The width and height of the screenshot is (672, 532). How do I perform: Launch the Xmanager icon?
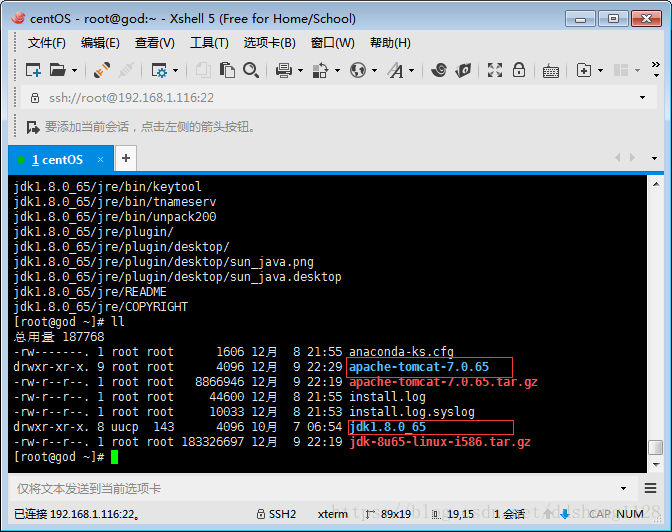(x=463, y=70)
